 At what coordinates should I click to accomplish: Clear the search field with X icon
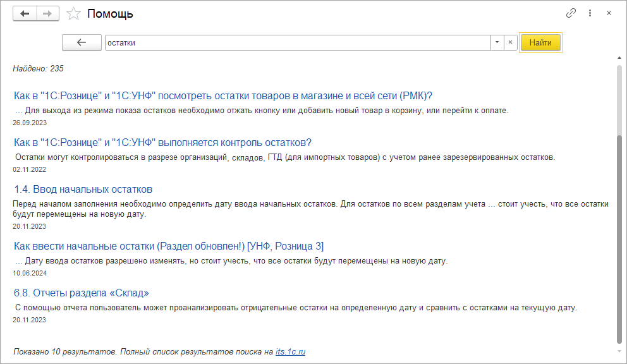(511, 42)
